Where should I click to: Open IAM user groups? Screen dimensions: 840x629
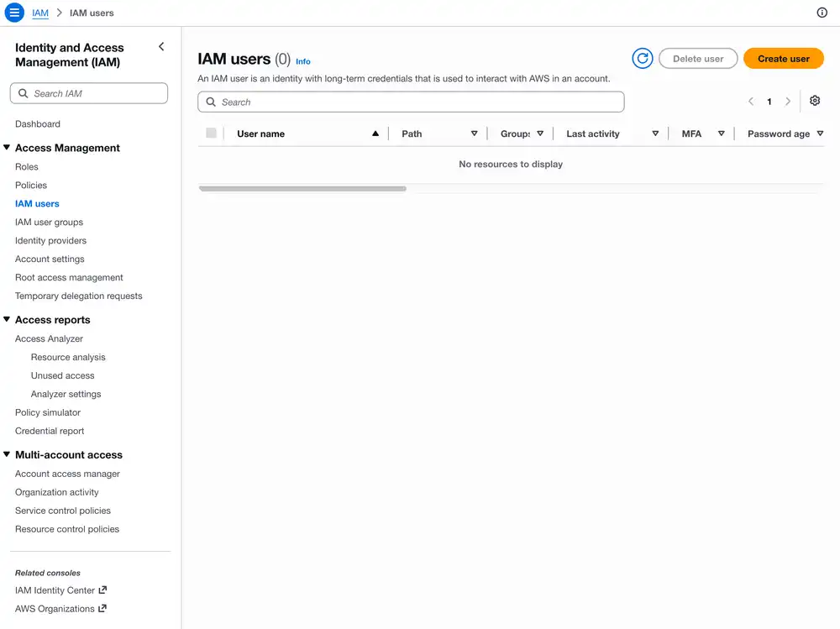pyautogui.click(x=49, y=222)
